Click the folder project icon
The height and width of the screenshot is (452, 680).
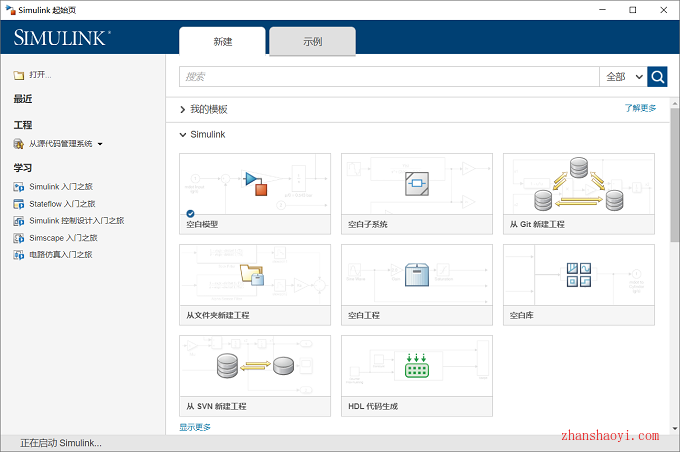(x=252, y=275)
